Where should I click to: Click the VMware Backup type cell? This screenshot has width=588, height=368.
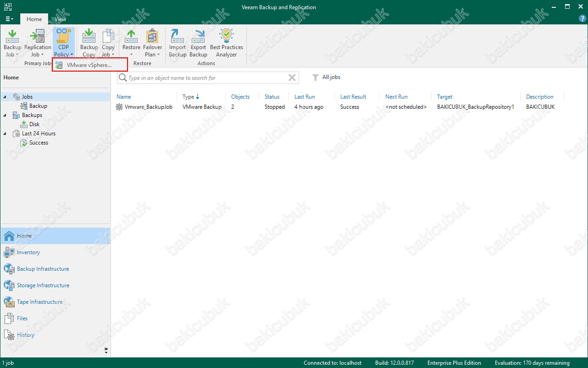pyautogui.click(x=202, y=107)
